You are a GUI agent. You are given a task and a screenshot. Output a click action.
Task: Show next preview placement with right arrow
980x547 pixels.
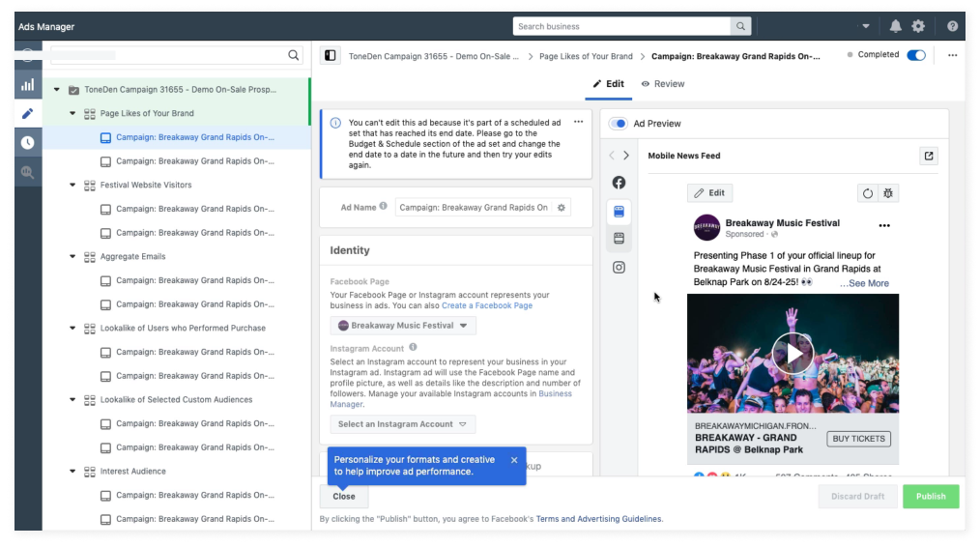(625, 155)
